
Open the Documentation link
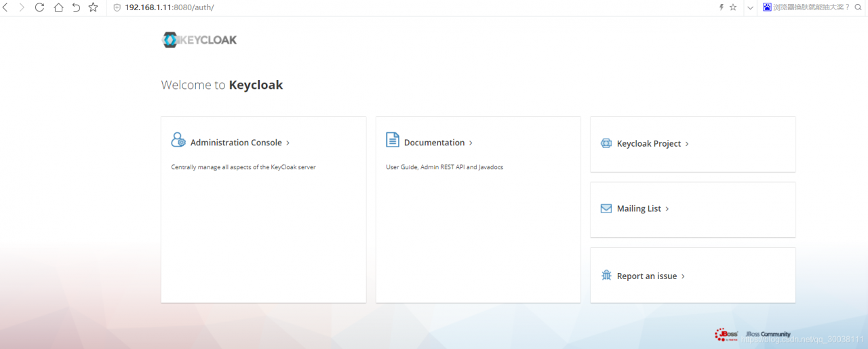pos(435,143)
